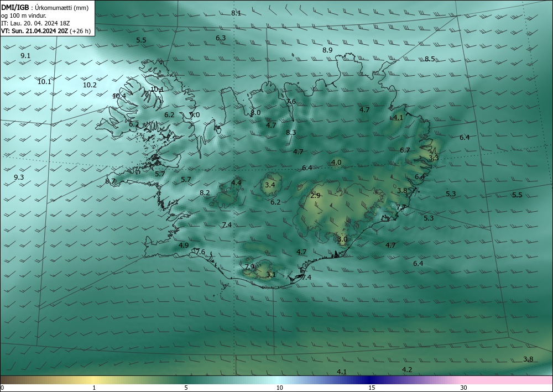Click the 15 label on the color scale
The image size is (553, 392).
(372, 388)
